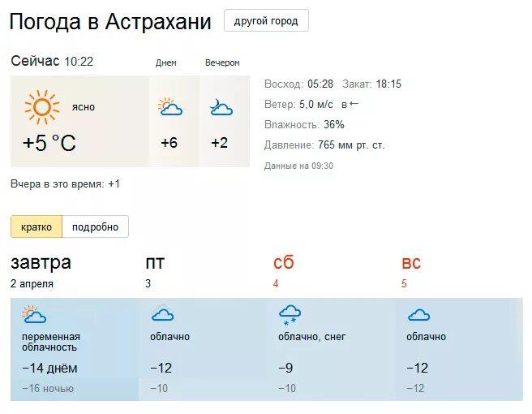Click the current temperature +5 °C

click(49, 144)
